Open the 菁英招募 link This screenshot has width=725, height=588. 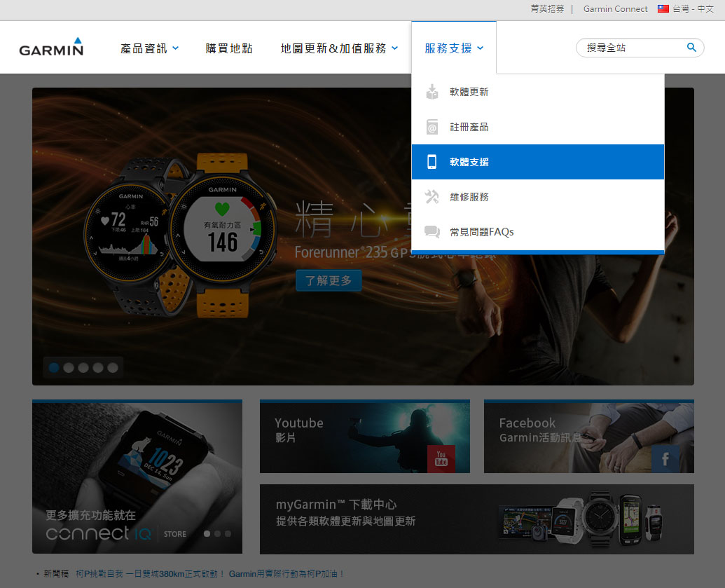coord(547,9)
